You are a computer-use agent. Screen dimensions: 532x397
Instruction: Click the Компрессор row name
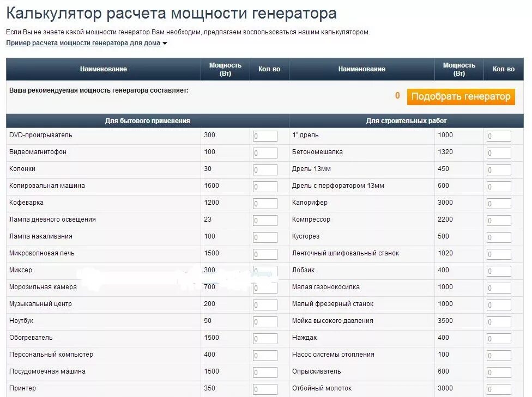coord(311,219)
